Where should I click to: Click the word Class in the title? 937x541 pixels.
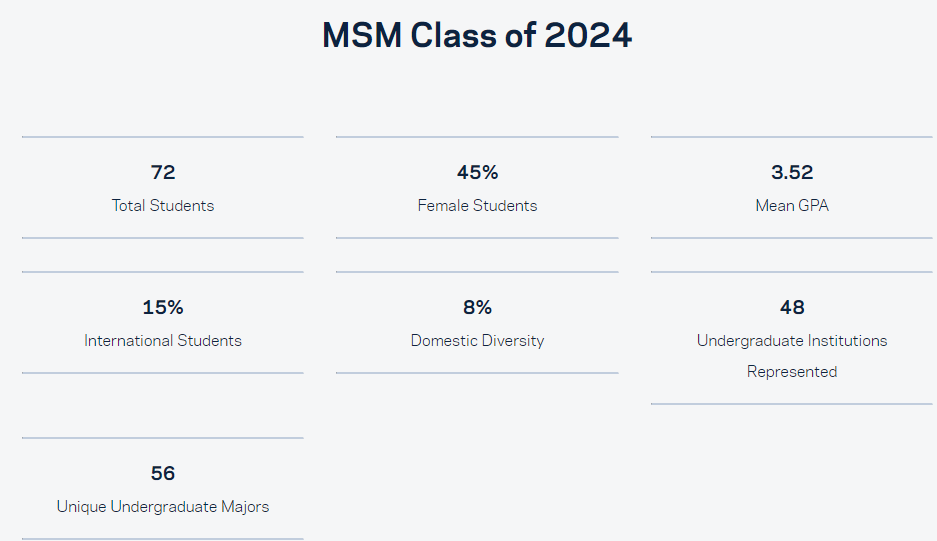(x=454, y=35)
